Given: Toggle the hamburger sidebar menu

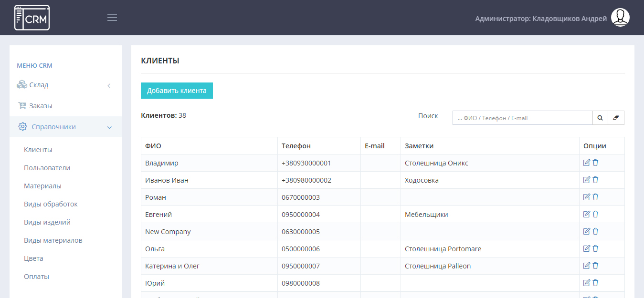Looking at the screenshot, I should pyautogui.click(x=112, y=18).
